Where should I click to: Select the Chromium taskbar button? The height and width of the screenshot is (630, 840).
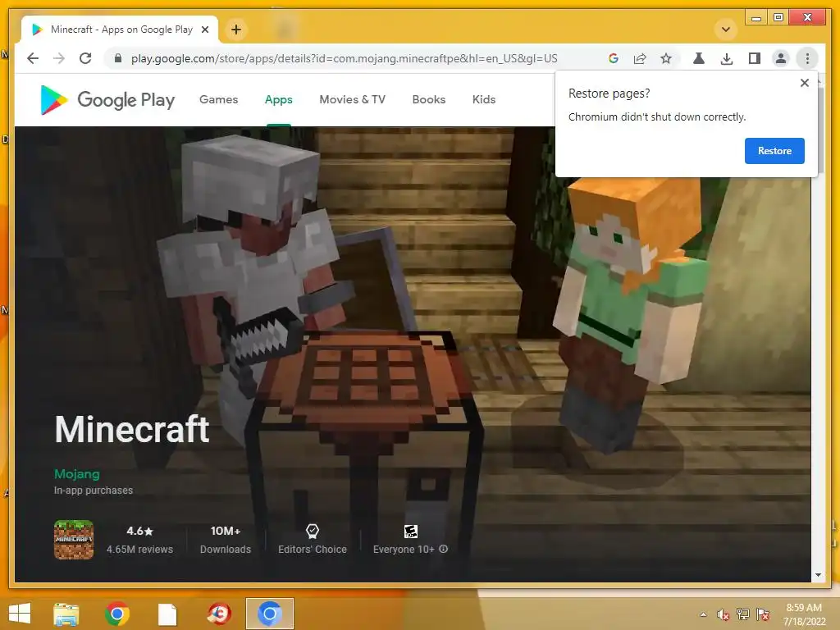click(269, 614)
